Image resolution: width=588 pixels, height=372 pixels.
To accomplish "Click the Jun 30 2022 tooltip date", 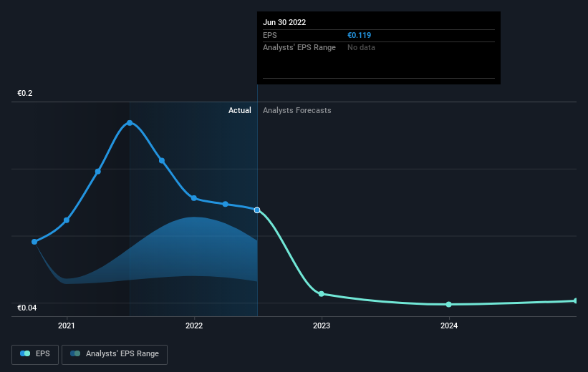I will click(284, 22).
